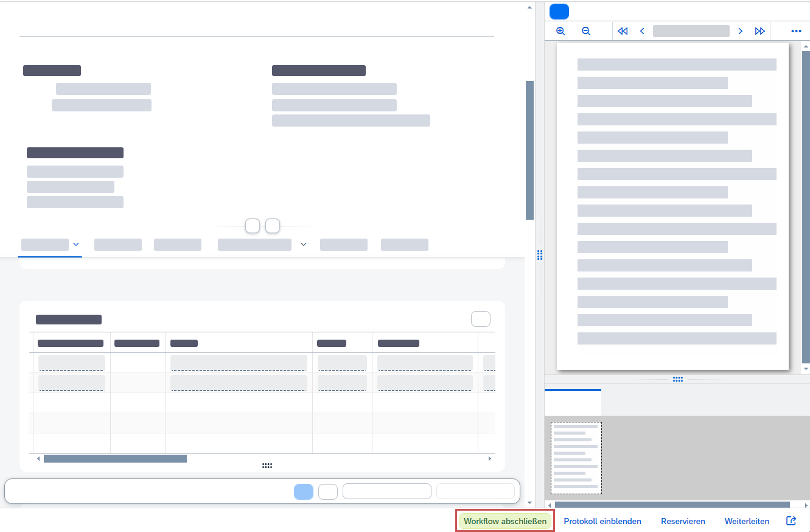This screenshot has width=810, height=532.
Task: Expand the first tab's dropdown chevron
Action: point(76,245)
